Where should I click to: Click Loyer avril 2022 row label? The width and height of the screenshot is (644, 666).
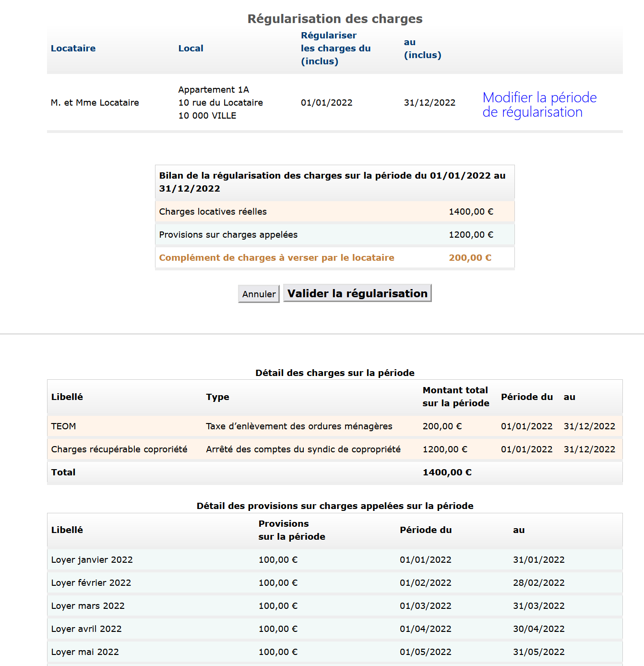tap(86, 629)
